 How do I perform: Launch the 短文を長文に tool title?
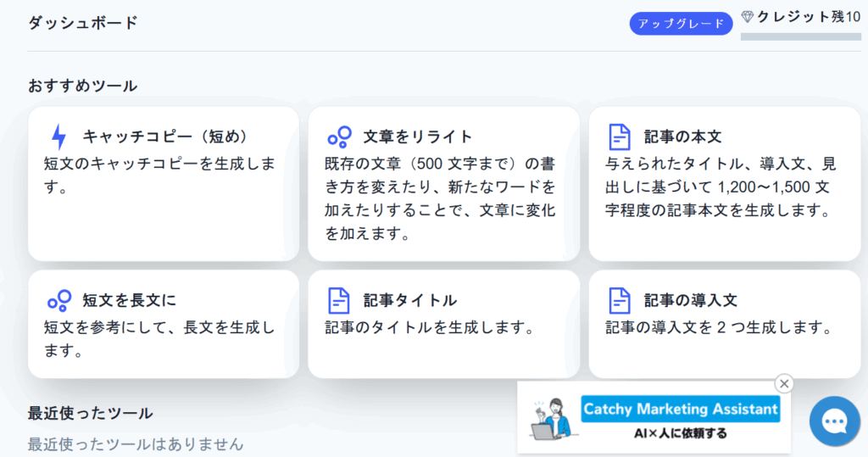(129, 300)
